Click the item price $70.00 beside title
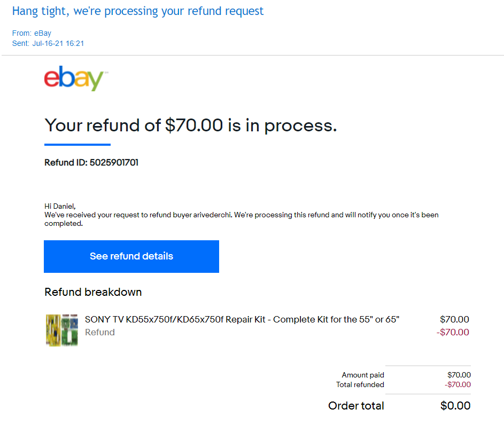 pos(454,319)
